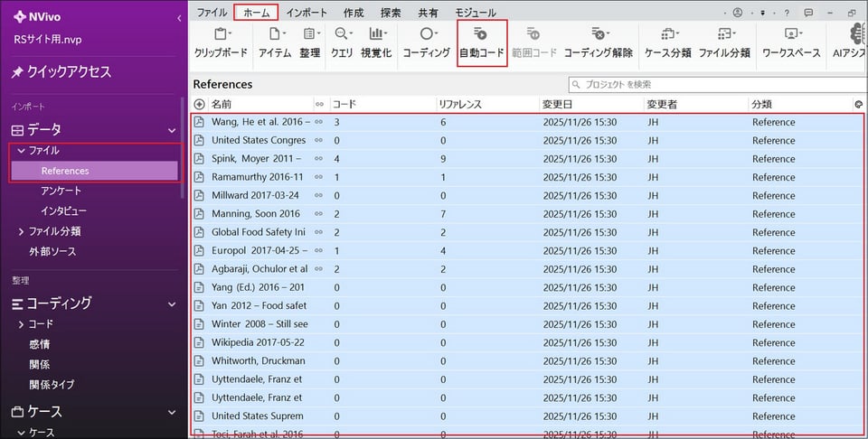
Task: Open the quick access toolbar dropdown
Action: (x=762, y=13)
